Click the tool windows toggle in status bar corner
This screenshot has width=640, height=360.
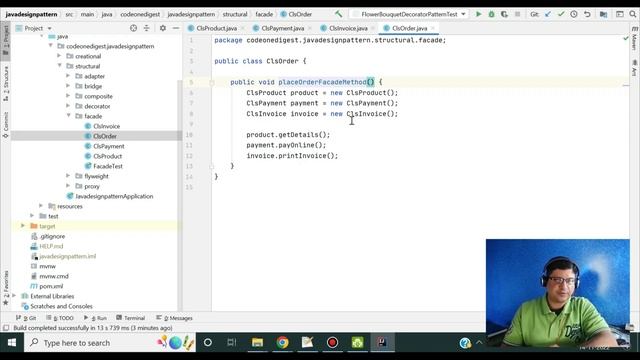point(6,328)
